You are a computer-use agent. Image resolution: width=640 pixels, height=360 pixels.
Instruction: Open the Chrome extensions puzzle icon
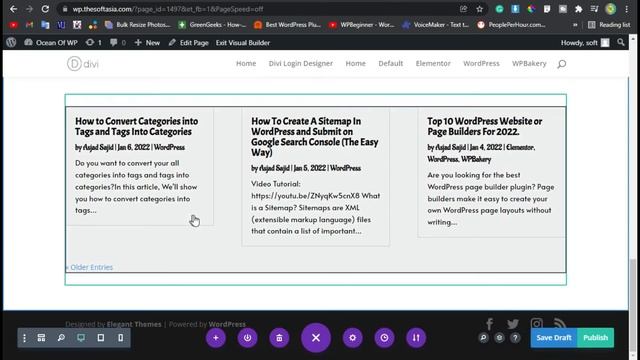(x=578, y=9)
